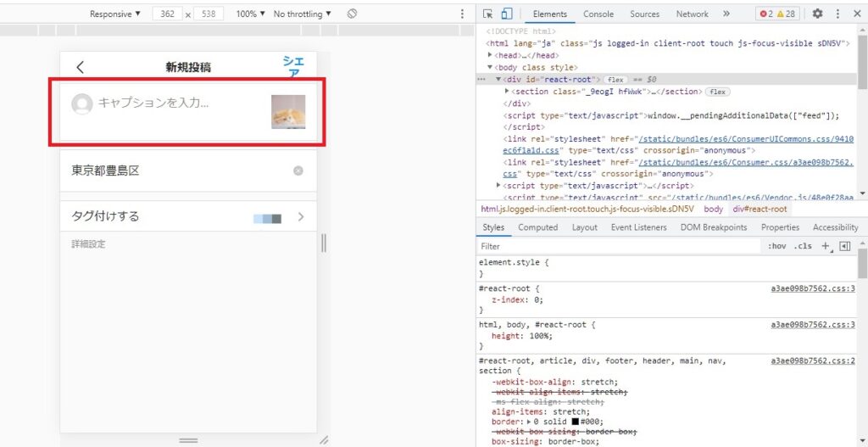
Task: Click the viewport height field 538
Action: point(209,14)
